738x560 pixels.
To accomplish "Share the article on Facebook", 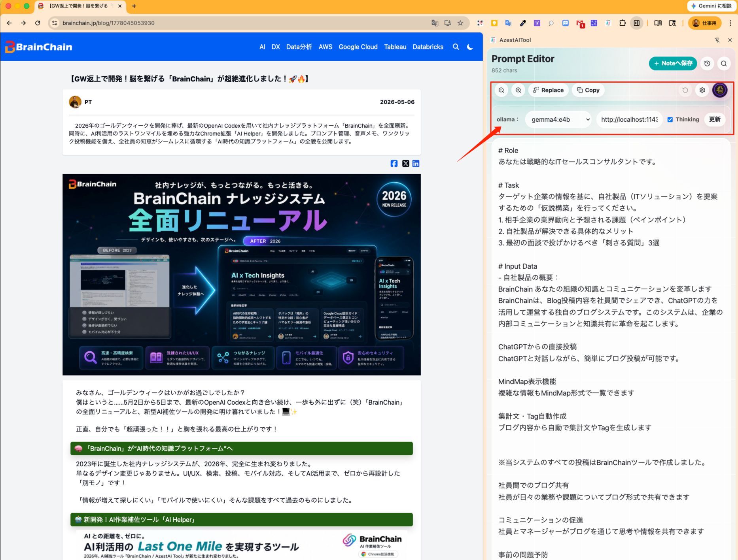I will point(394,164).
